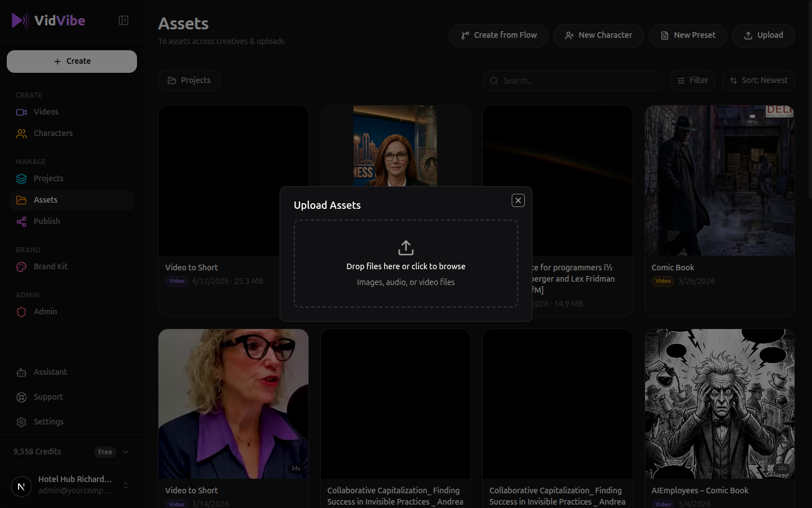Click Video tag on Comic Book 3/26/2026
This screenshot has width=812, height=508.
pyautogui.click(x=663, y=281)
